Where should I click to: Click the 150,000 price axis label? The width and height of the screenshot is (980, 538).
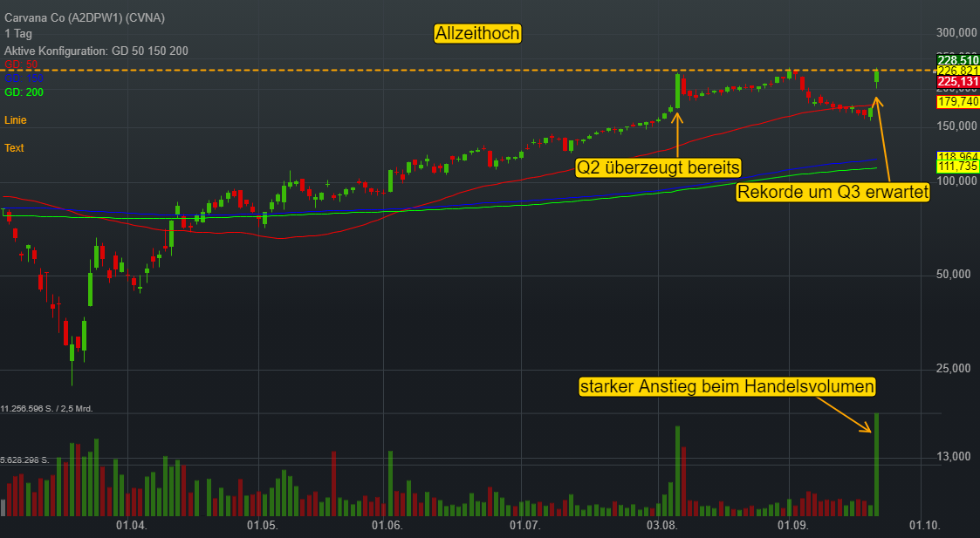[956, 126]
